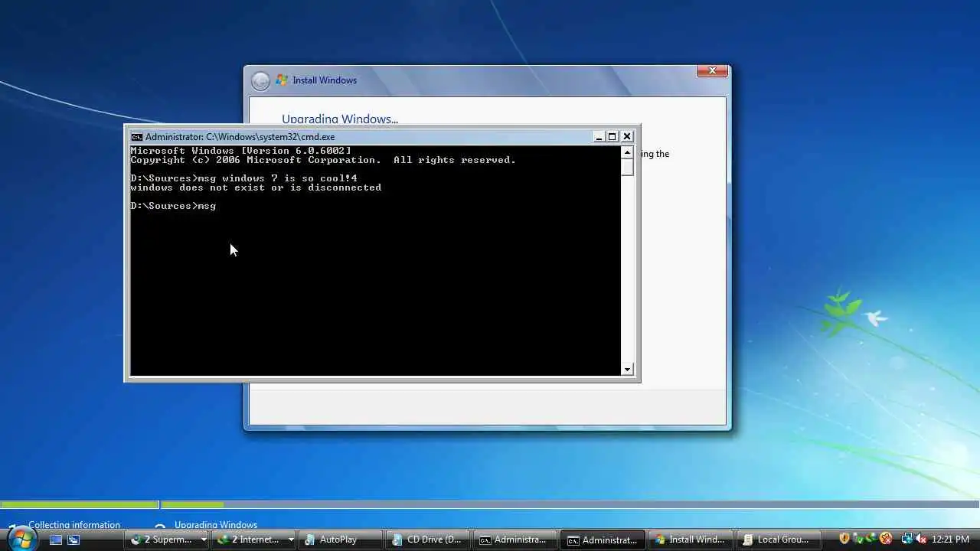The height and width of the screenshot is (551, 980).
Task: Open the security shield tray icon
Action: 844,539
